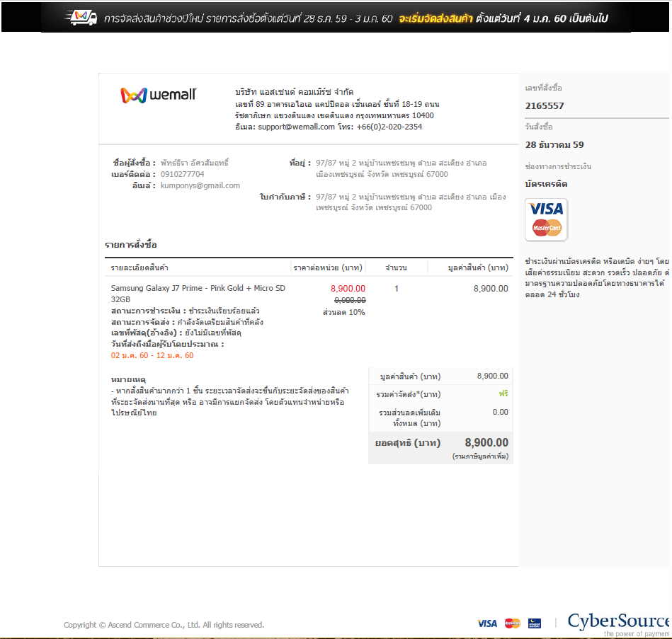Click the credit card payment description paragraph
Image resolution: width=672 pixels, height=639 pixels.
coord(596,278)
